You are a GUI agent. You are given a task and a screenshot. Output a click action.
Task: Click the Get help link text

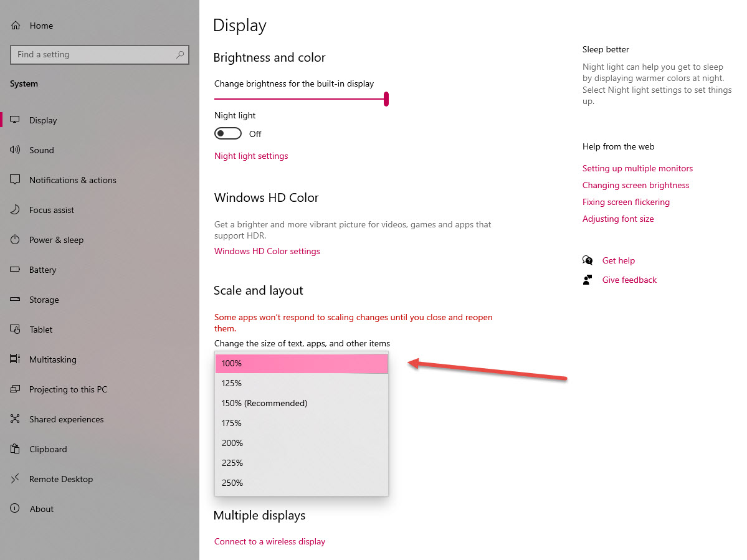pyautogui.click(x=619, y=260)
